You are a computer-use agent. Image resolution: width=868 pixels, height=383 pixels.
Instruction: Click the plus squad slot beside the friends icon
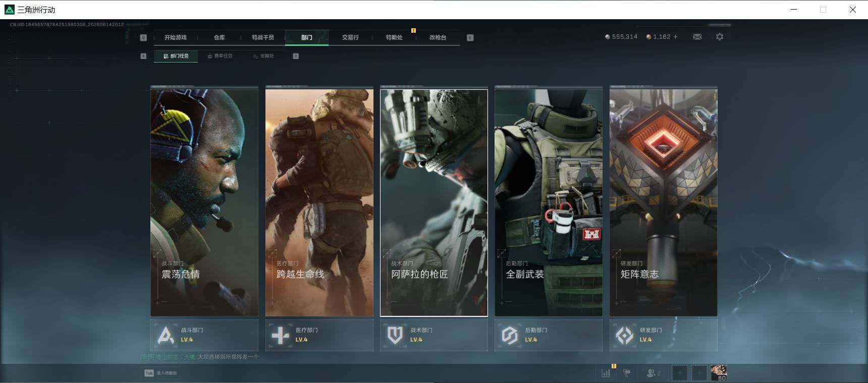click(x=680, y=373)
